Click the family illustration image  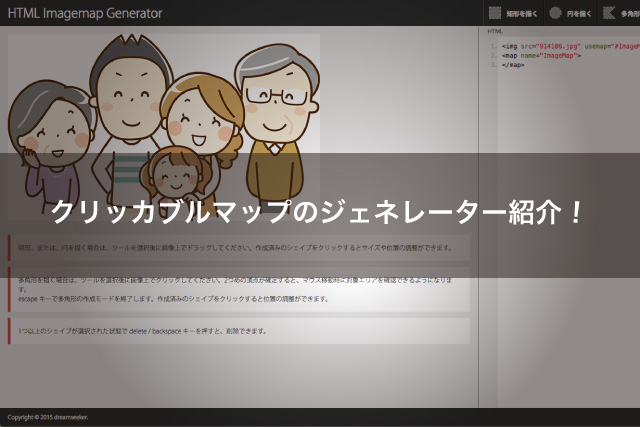(164, 127)
